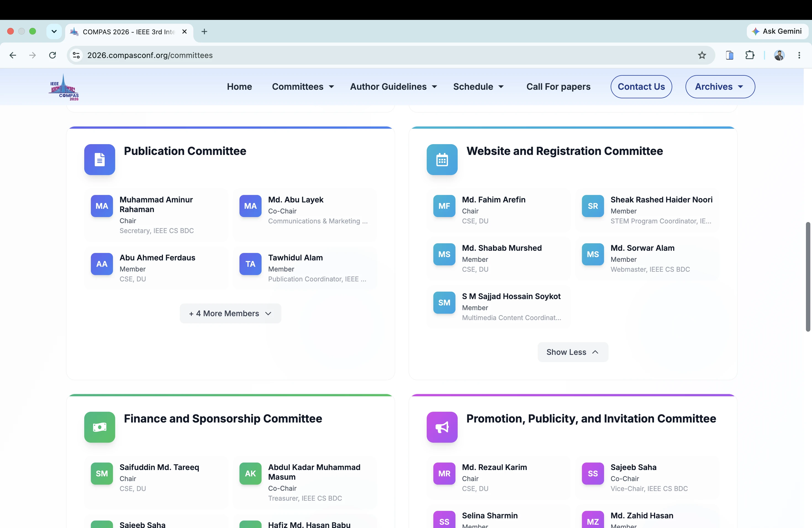
Task: Click the name Md. Sorwar Alam
Action: tap(642, 248)
